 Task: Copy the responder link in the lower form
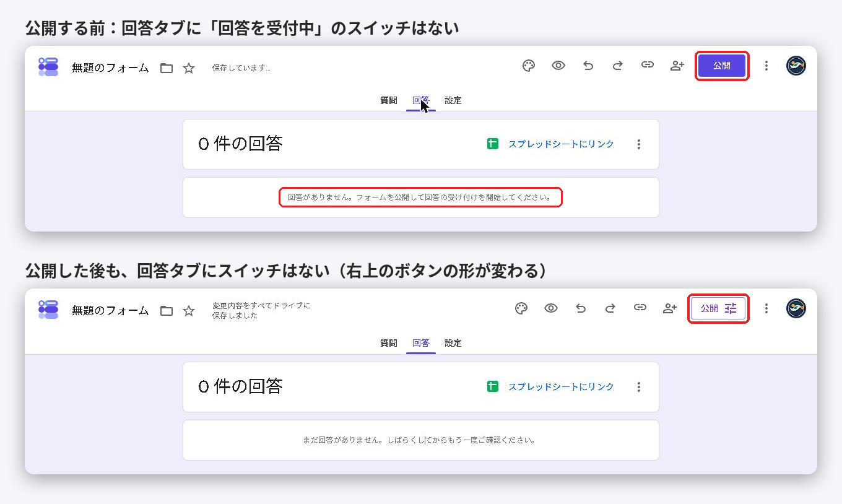pos(640,308)
